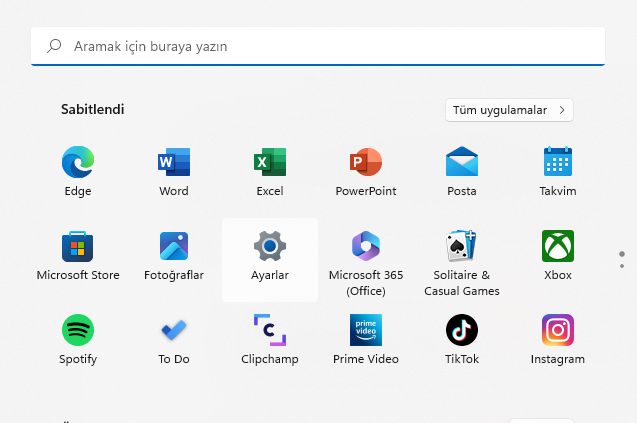Launch the To Do app

[174, 330]
